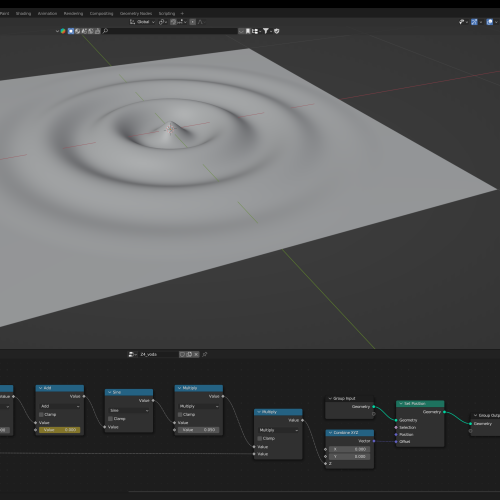The height and width of the screenshot is (500, 500).
Task: Switch to the Geometry Nodes workspace tab
Action: coord(136,14)
